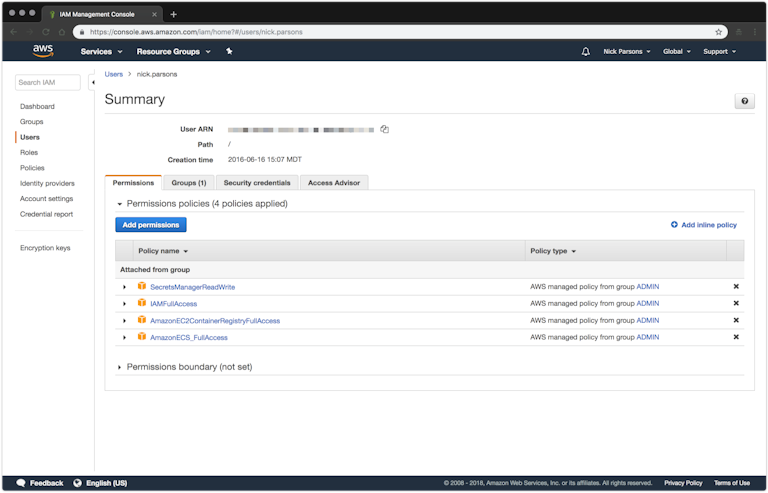This screenshot has width=768, height=493.
Task: Collapse the IAM sidebar arrow
Action: coord(92,82)
